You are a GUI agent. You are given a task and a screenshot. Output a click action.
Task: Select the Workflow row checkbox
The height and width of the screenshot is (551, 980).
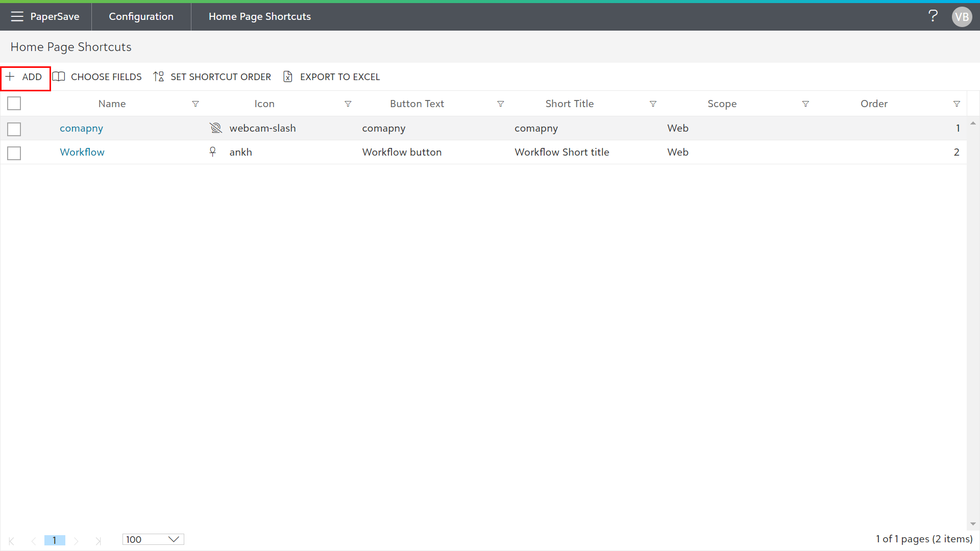tap(14, 153)
